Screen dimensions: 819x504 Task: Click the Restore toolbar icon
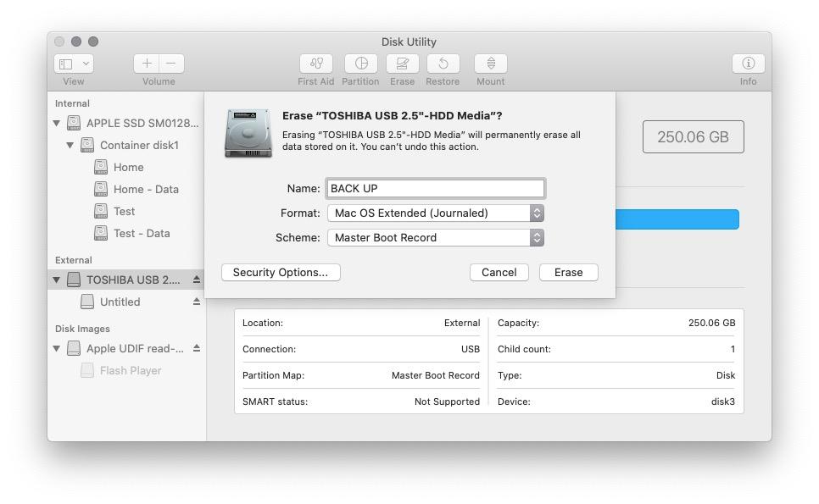(443, 64)
